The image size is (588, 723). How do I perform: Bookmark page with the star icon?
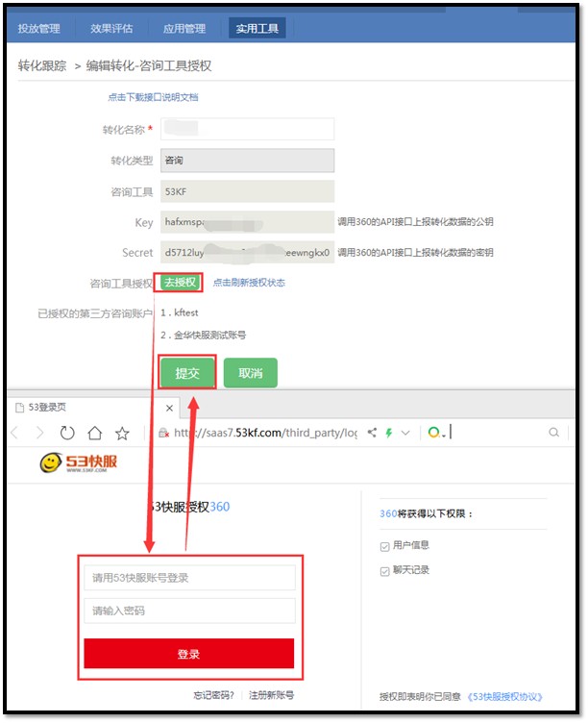122,433
